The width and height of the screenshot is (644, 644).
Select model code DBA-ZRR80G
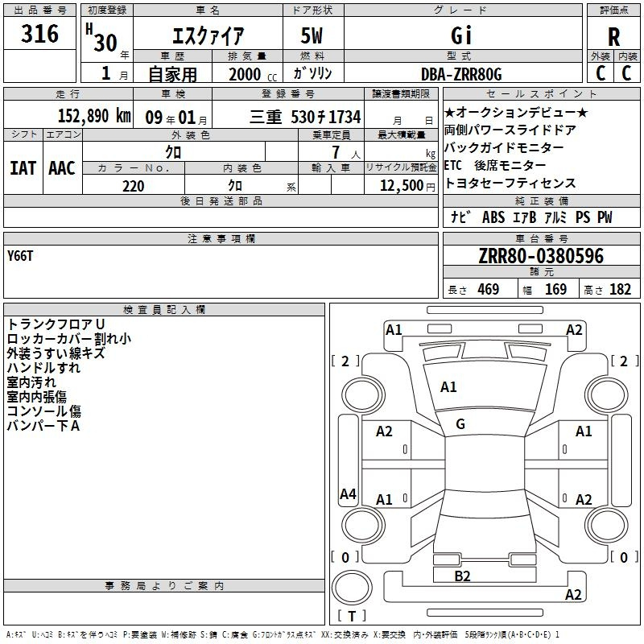[461, 74]
